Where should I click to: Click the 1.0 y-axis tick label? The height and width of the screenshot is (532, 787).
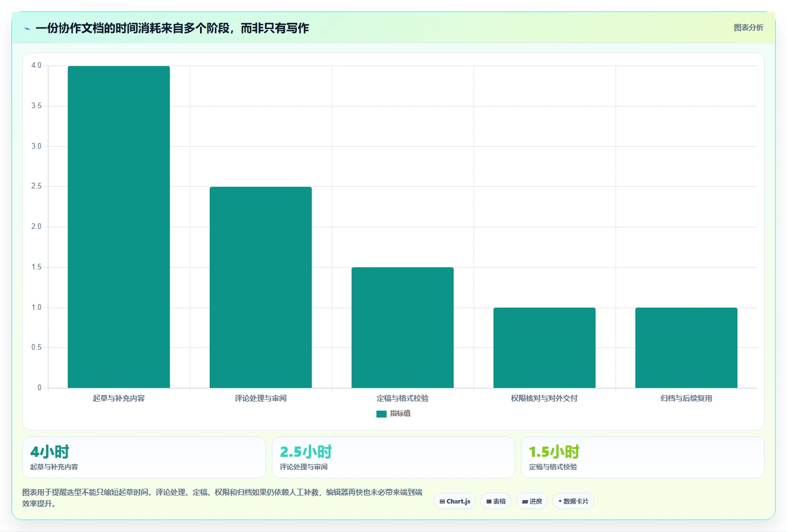pyautogui.click(x=36, y=308)
